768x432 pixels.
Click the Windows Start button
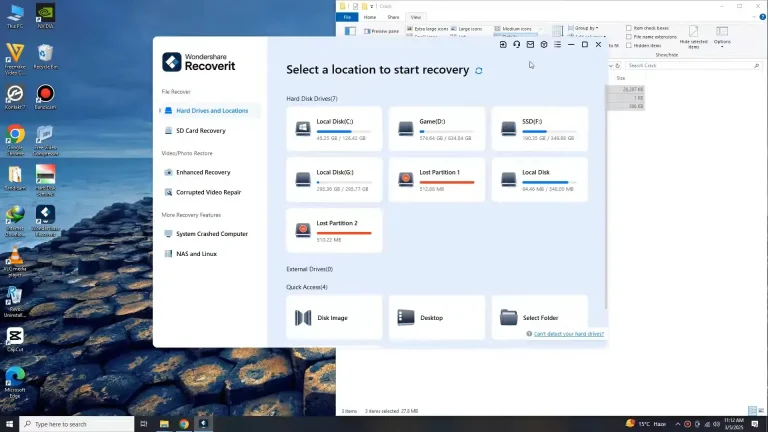click(x=9, y=424)
